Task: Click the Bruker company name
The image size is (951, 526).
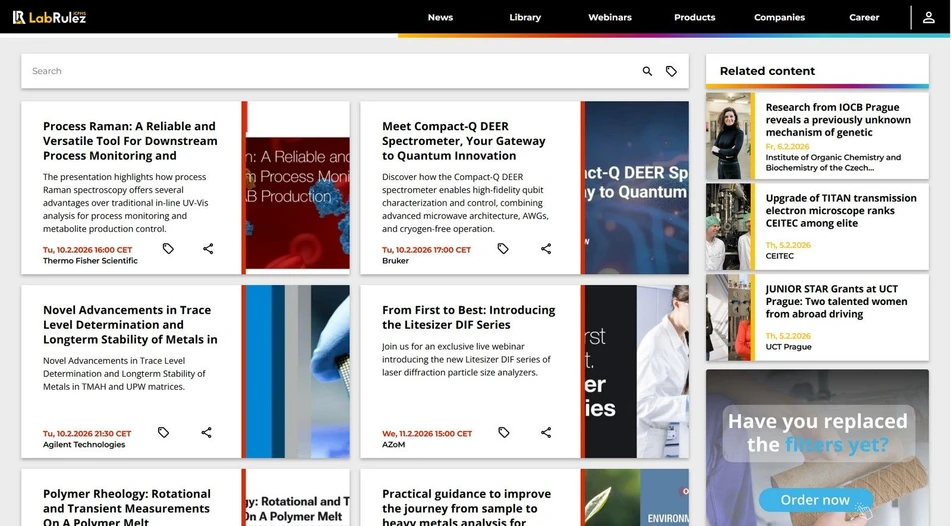Action: click(x=395, y=261)
